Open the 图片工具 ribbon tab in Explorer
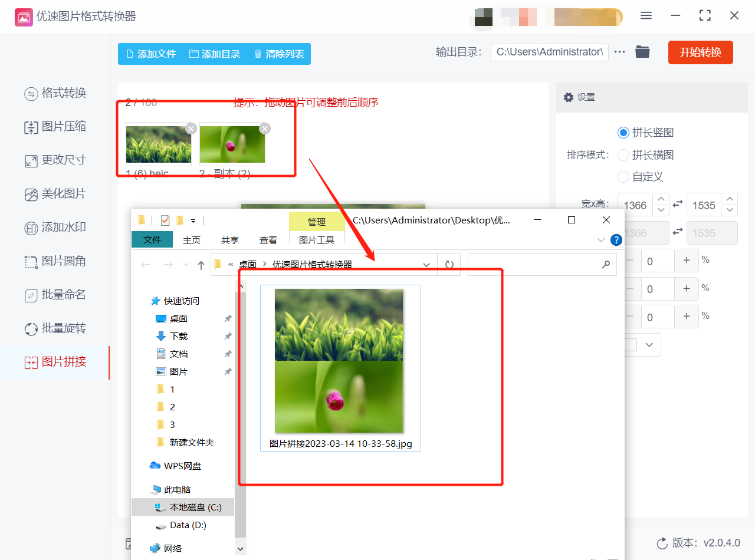This screenshot has width=755, height=560. coord(317,240)
